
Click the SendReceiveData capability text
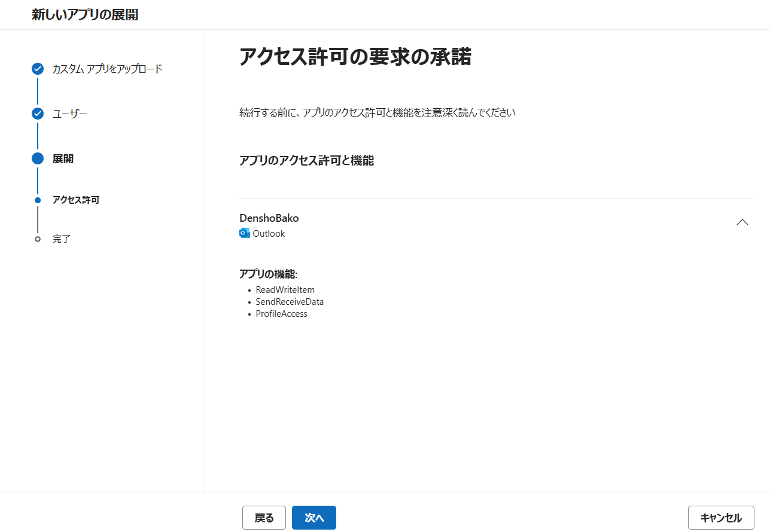290,302
